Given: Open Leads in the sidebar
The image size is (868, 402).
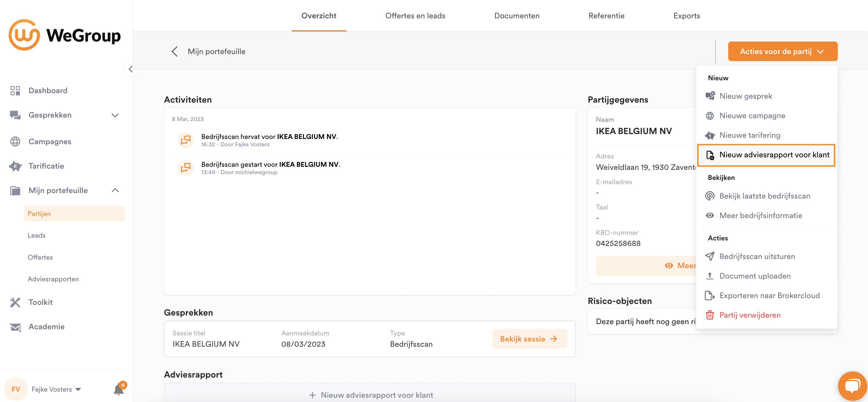Looking at the screenshot, I should 36,236.
